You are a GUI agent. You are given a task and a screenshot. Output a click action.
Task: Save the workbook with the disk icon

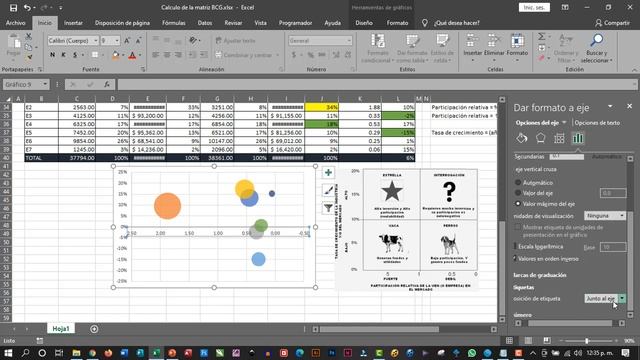coord(13,7)
